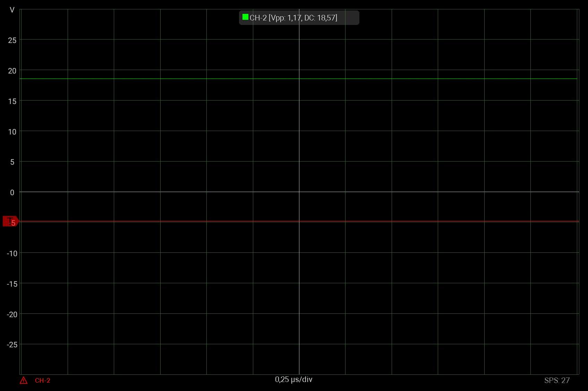588x391 pixels.
Task: Click the -20 label on voltage axis
Action: (x=12, y=315)
